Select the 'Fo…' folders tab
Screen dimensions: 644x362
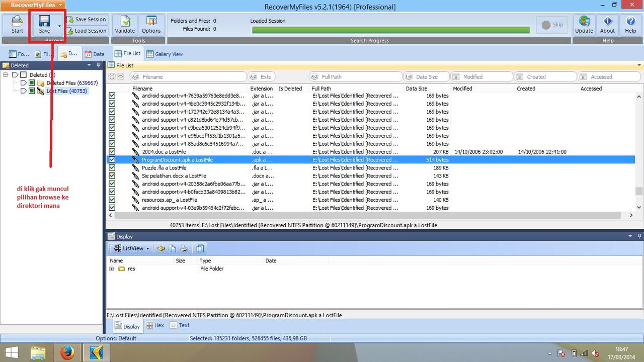[x=19, y=54]
